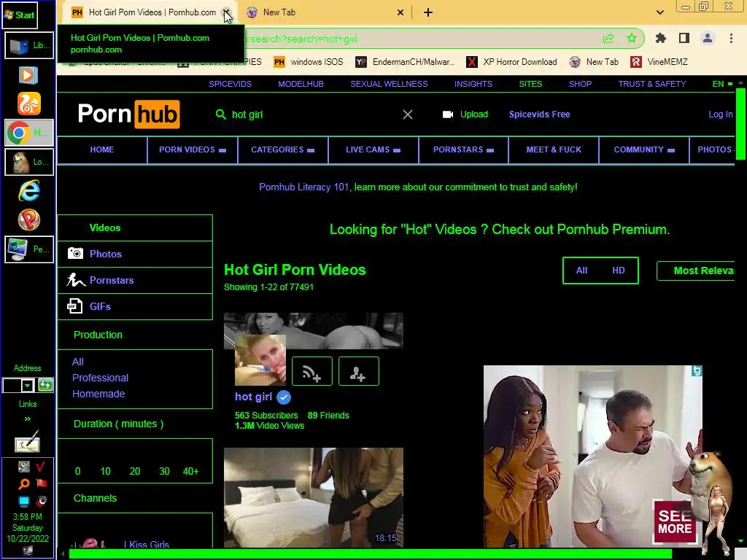Click the site logo
Viewport: 747px width, 560px height.
(x=128, y=114)
